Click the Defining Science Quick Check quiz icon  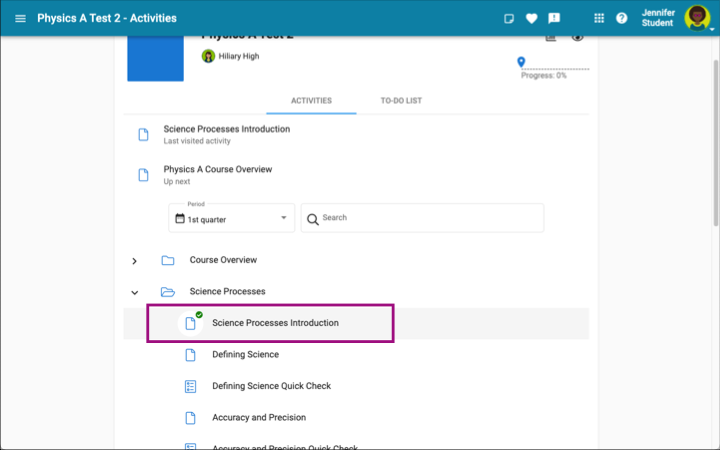coord(190,386)
